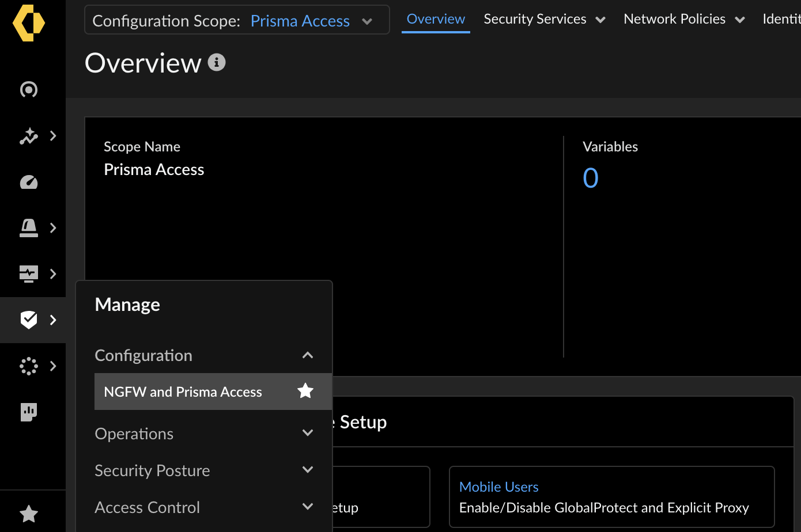Select the Manage shield icon

[x=29, y=320]
